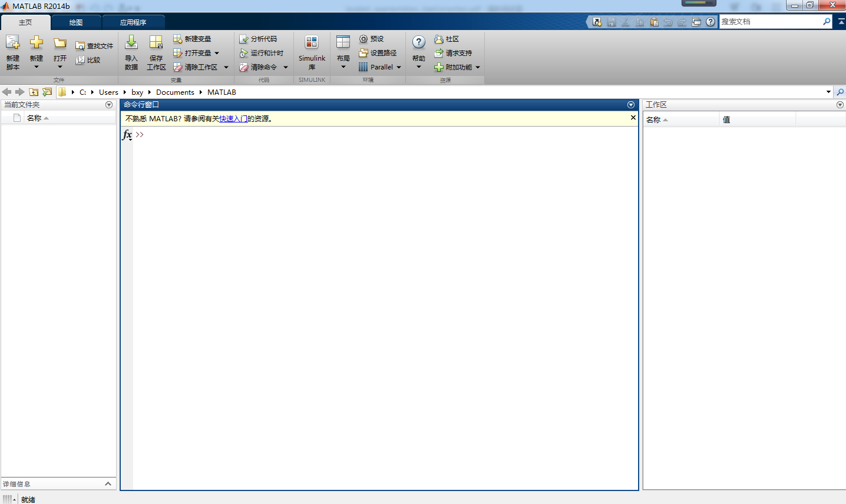Screen dimensions: 846x504
Task: Click bxy in path breadcrumb
Action: coord(137,92)
